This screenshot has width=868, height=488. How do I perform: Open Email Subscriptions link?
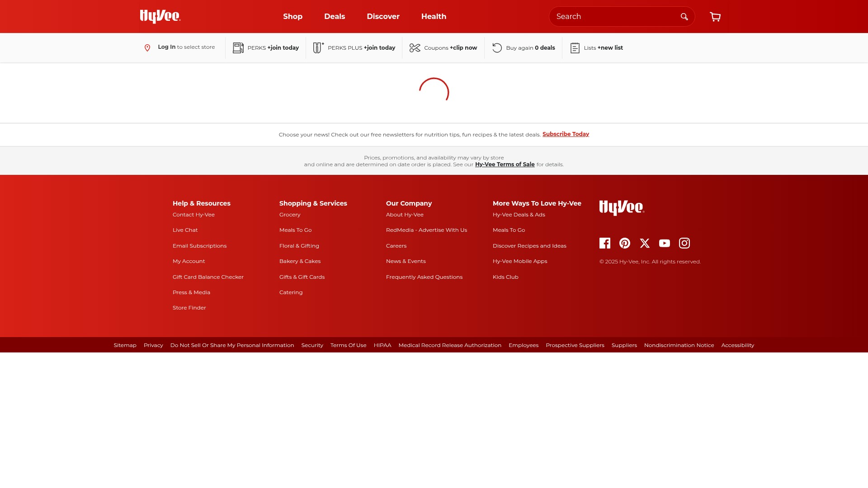(x=199, y=246)
